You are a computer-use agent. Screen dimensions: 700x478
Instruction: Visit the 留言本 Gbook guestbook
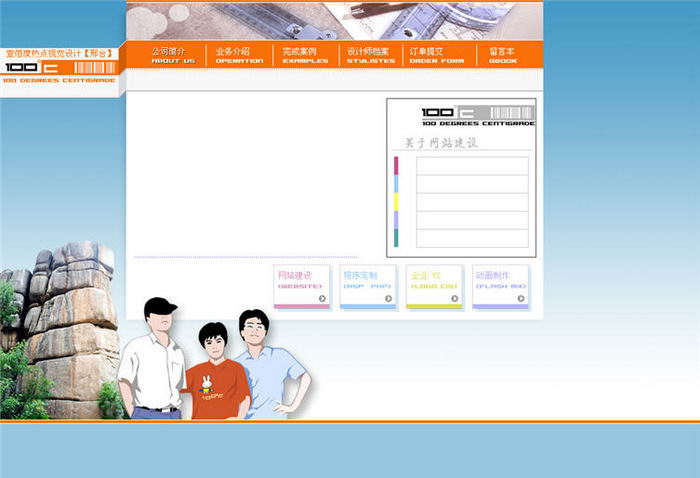502,55
